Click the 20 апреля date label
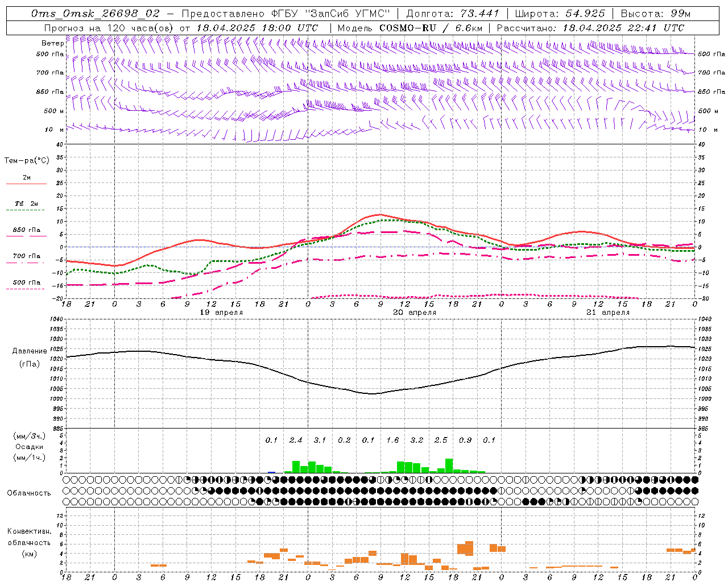This screenshot has height=582, width=728. tap(415, 313)
